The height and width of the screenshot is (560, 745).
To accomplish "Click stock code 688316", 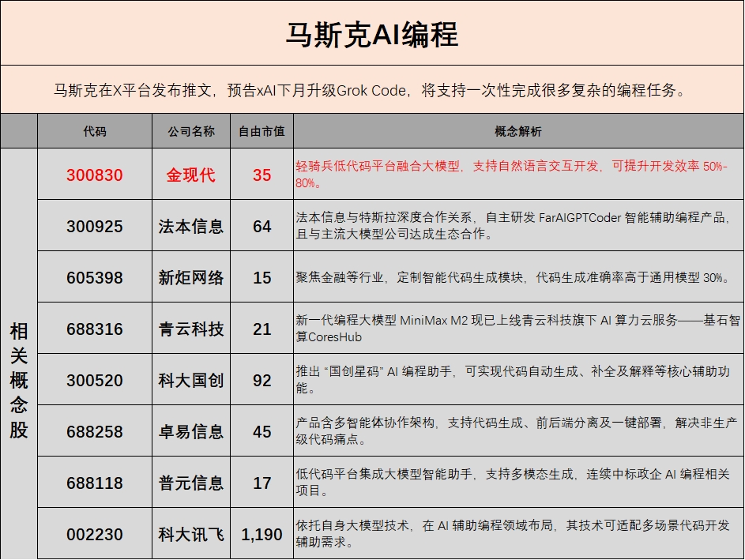I will pos(95,329).
